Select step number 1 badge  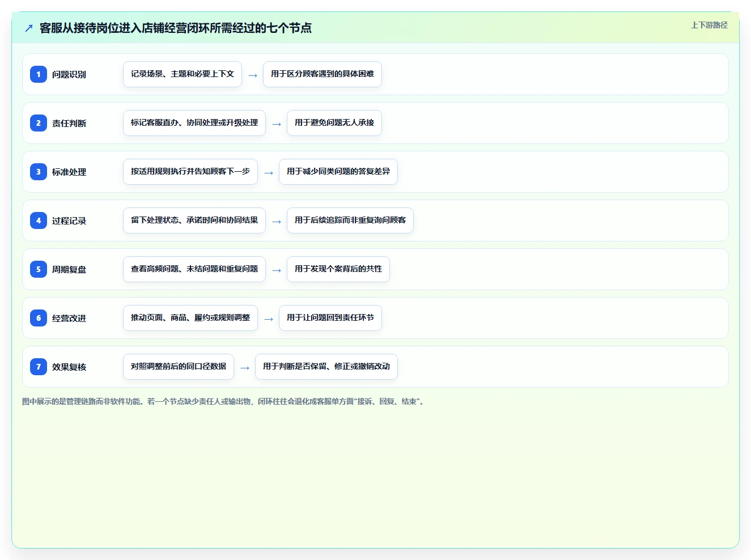39,74
